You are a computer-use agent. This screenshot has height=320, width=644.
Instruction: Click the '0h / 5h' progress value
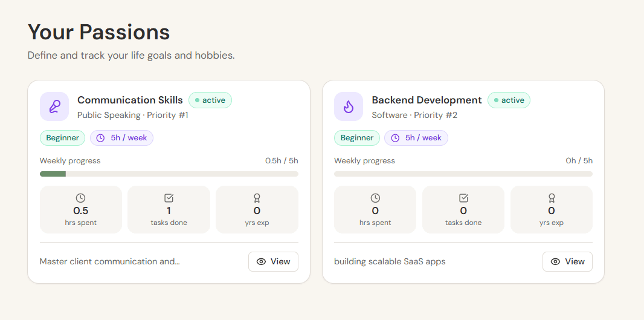pos(579,161)
